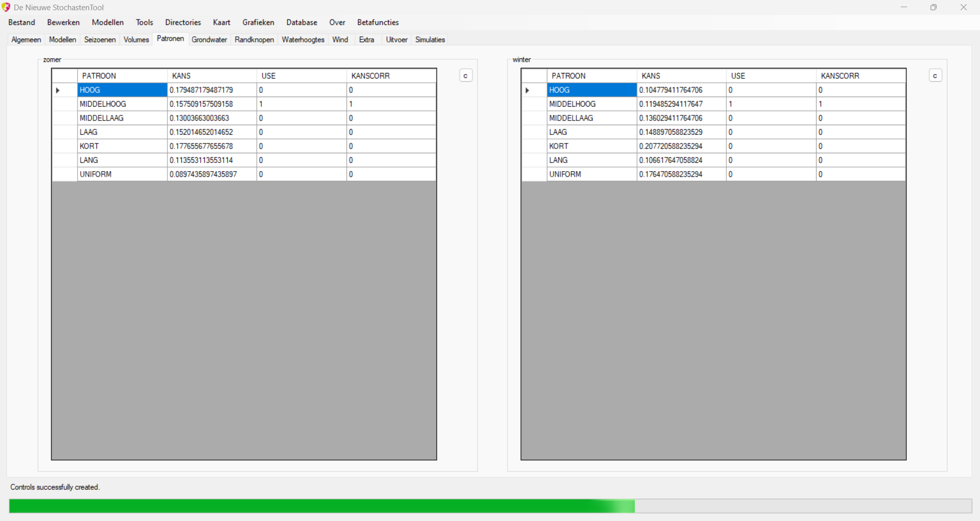980x521 pixels.
Task: Select winter pattern cell HOOG
Action: (592, 90)
